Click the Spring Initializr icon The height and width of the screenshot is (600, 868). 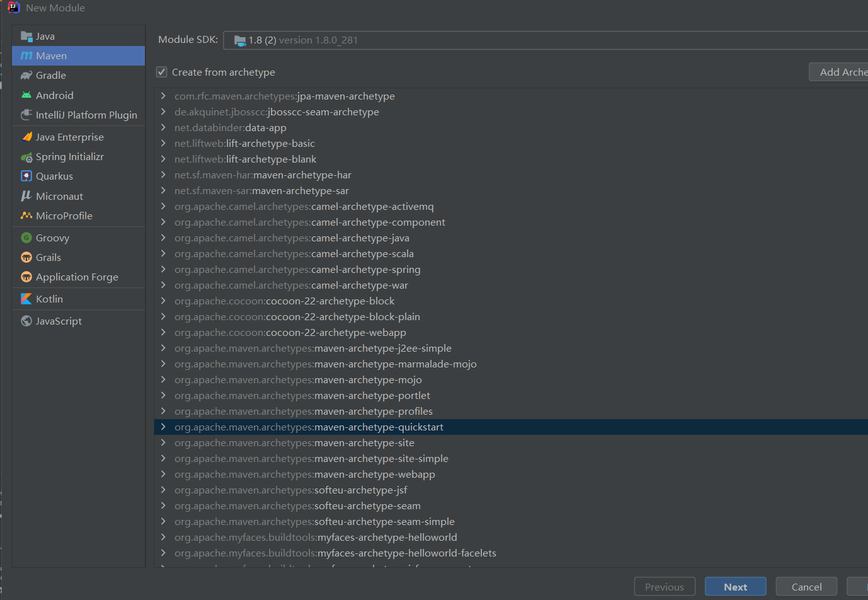[26, 157]
